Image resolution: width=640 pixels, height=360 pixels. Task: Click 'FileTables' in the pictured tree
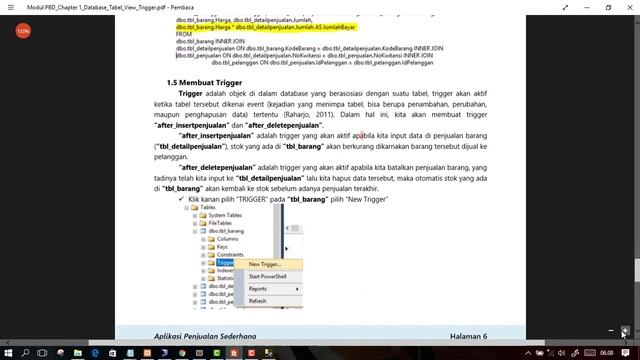tap(220, 223)
